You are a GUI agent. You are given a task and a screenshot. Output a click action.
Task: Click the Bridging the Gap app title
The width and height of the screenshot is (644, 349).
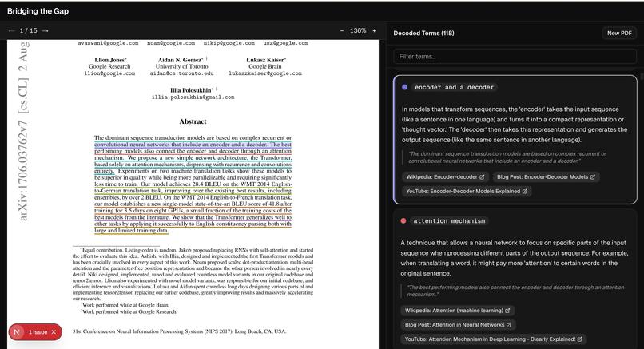coord(38,11)
